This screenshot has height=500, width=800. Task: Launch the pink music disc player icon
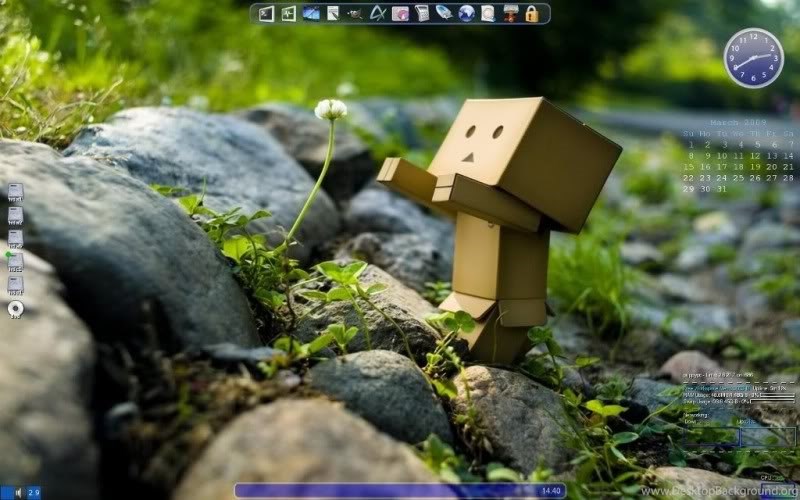(x=400, y=14)
